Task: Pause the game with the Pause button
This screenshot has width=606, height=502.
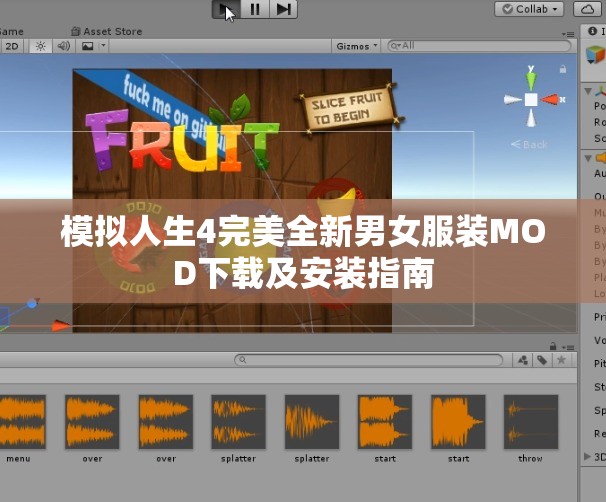Action: click(x=255, y=9)
